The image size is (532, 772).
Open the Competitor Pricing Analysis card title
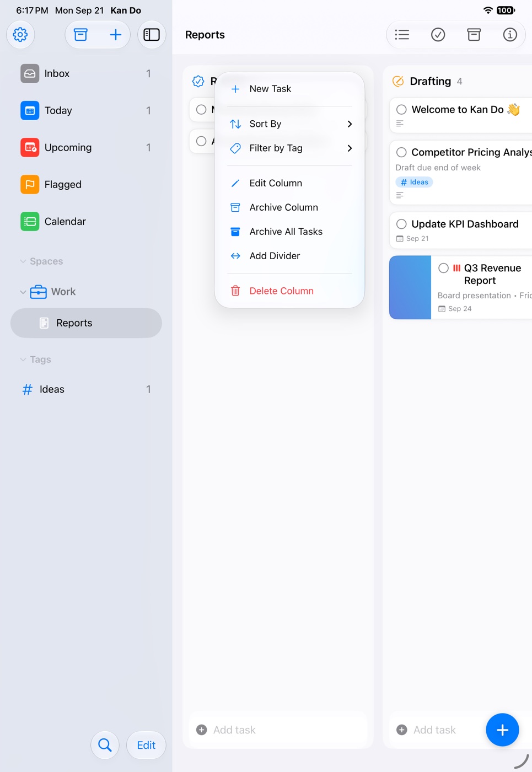coord(471,152)
